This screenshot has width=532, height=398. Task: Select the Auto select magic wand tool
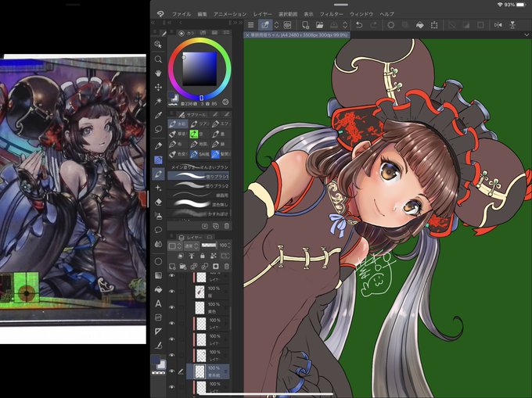(158, 101)
